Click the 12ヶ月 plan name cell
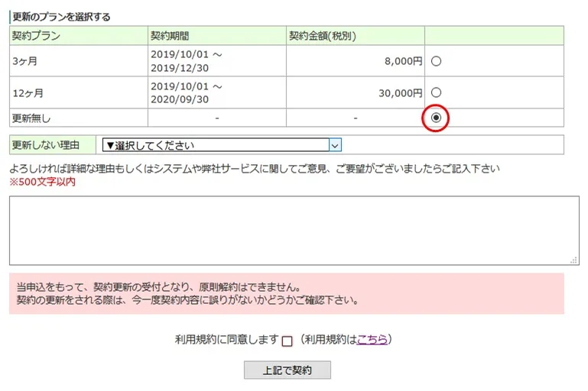The height and width of the screenshot is (391, 588). click(x=28, y=93)
